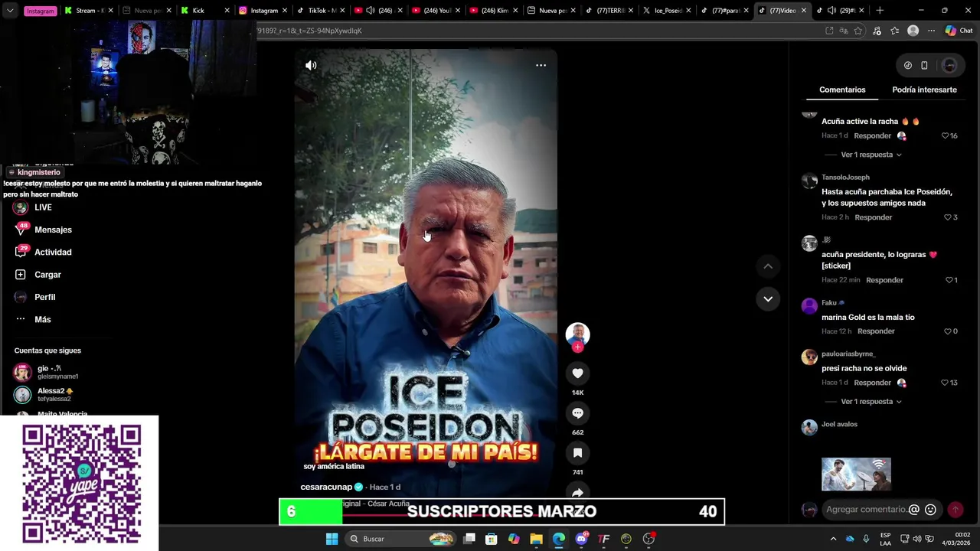Expand 'Ver 1 respuesta' under presi racha comment
Viewport: 980px width, 551px height.
pyautogui.click(x=871, y=402)
